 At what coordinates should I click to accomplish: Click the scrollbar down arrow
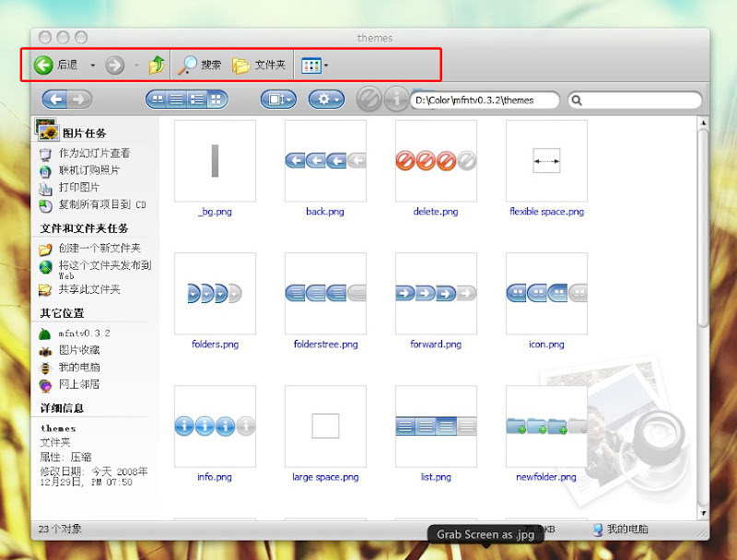[x=703, y=512]
